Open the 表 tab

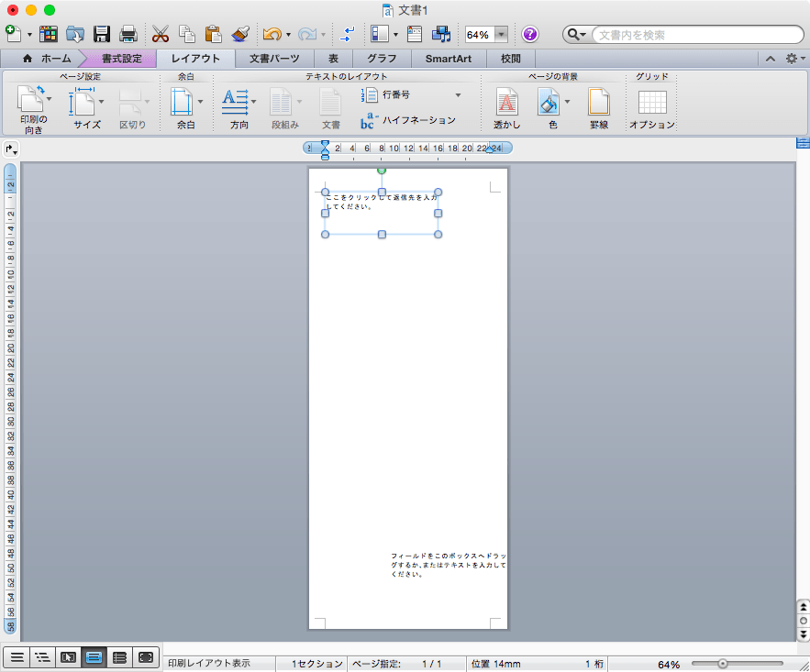(x=334, y=59)
